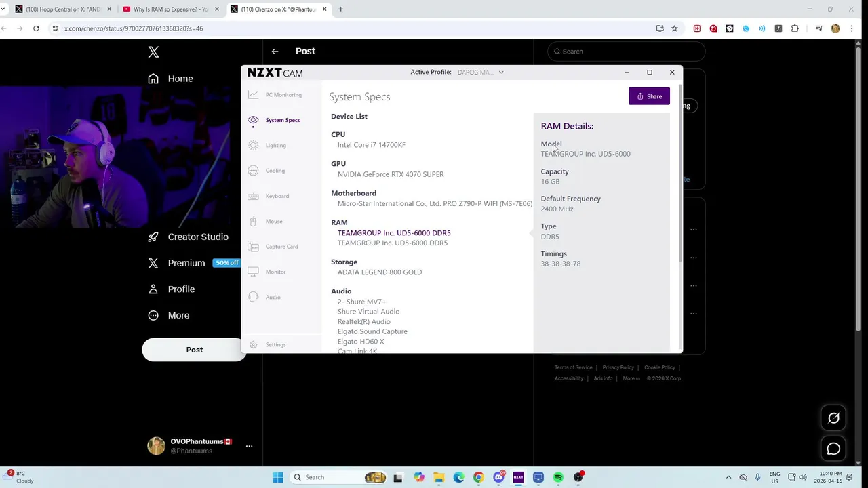Open Chrome extensions puzzle icon

pyautogui.click(x=795, y=28)
